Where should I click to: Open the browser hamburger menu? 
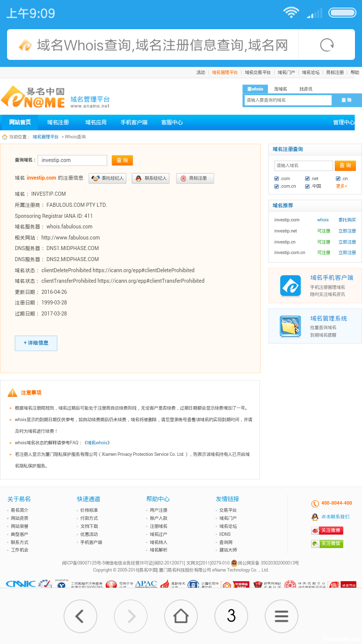[x=282, y=616]
